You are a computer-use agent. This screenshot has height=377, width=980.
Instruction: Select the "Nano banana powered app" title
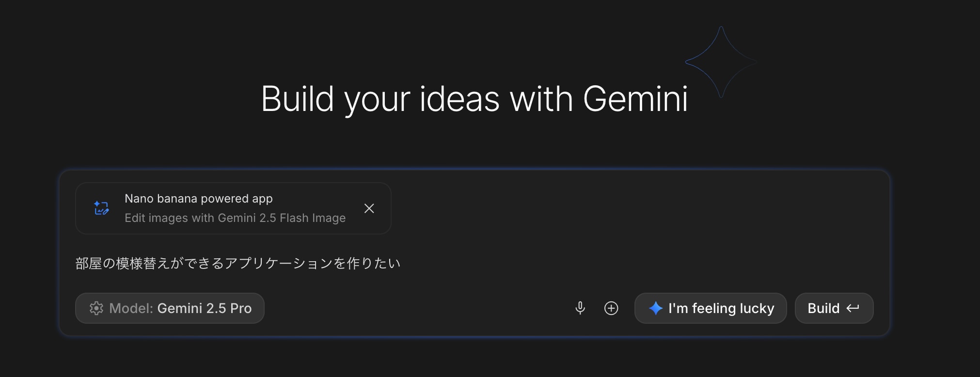[199, 199]
